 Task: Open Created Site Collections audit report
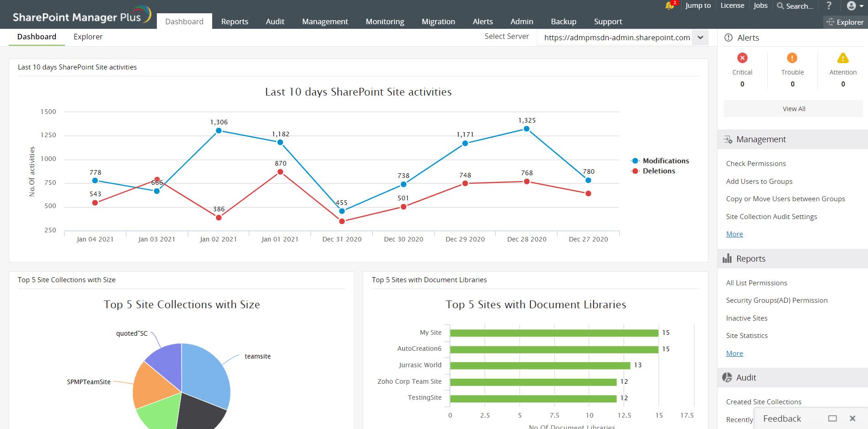[x=764, y=402]
